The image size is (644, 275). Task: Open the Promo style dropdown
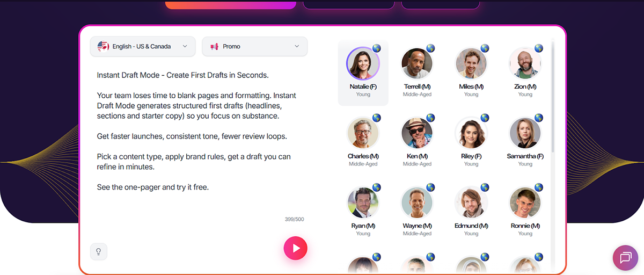297,46
